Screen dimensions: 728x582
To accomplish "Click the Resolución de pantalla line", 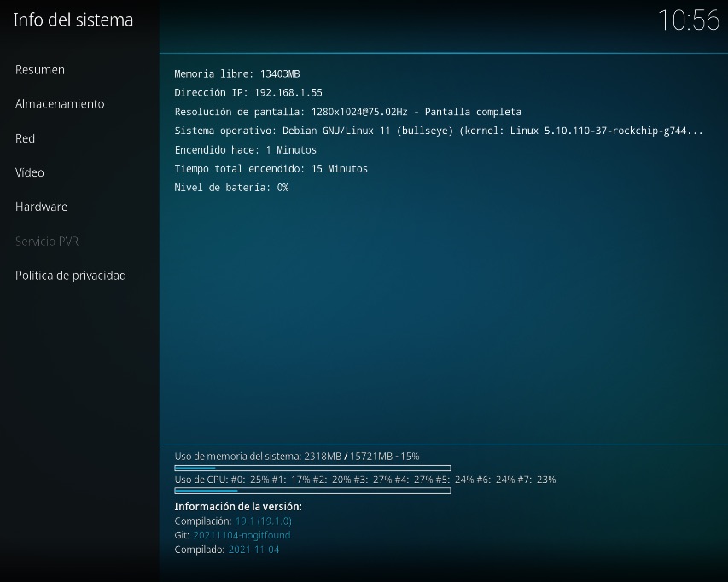I will coord(347,112).
